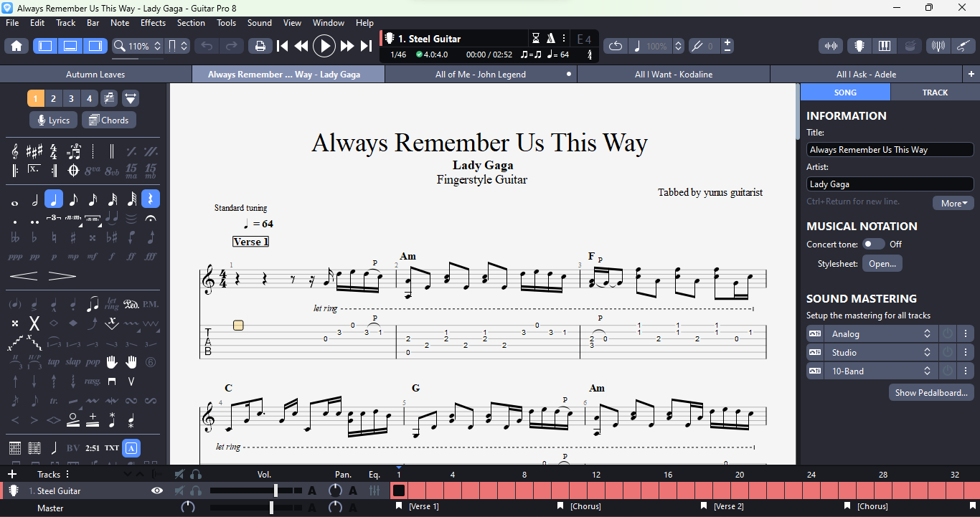Hide the Steel Guitar track
Viewport: 980px width, 517px height.
(x=157, y=491)
